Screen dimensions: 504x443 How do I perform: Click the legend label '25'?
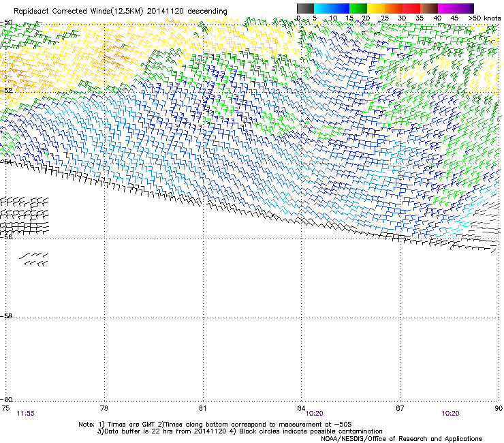click(385, 18)
